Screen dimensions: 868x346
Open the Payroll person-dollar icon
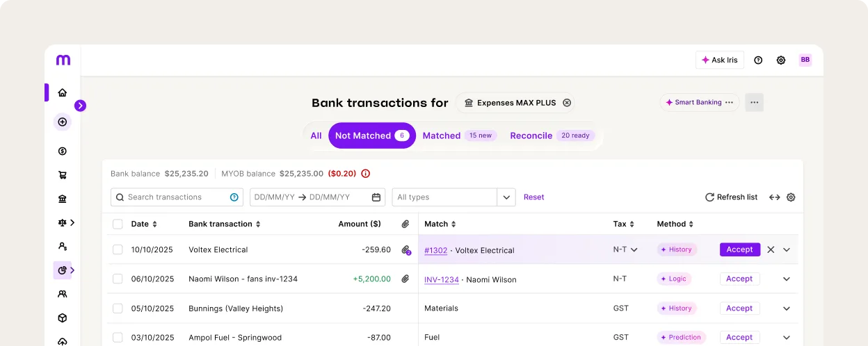(x=63, y=246)
